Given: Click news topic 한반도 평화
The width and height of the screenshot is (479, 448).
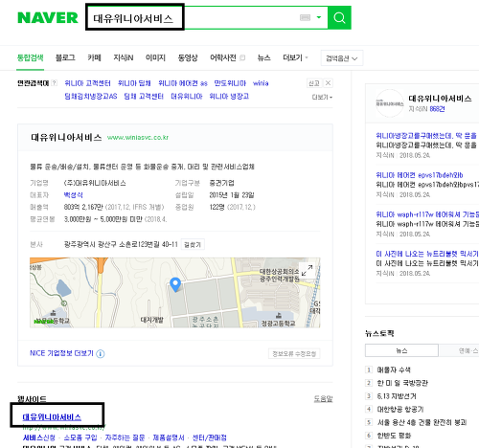Looking at the screenshot, I should coord(394,436).
